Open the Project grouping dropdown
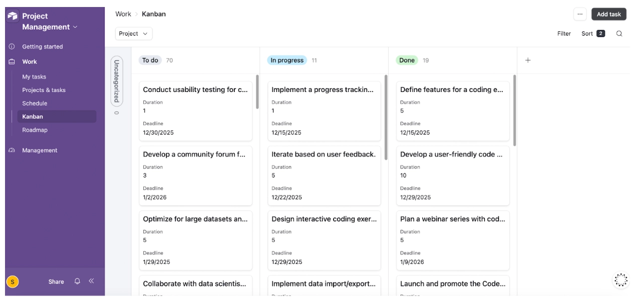Viewport: 644px width, 306px height. (x=133, y=33)
